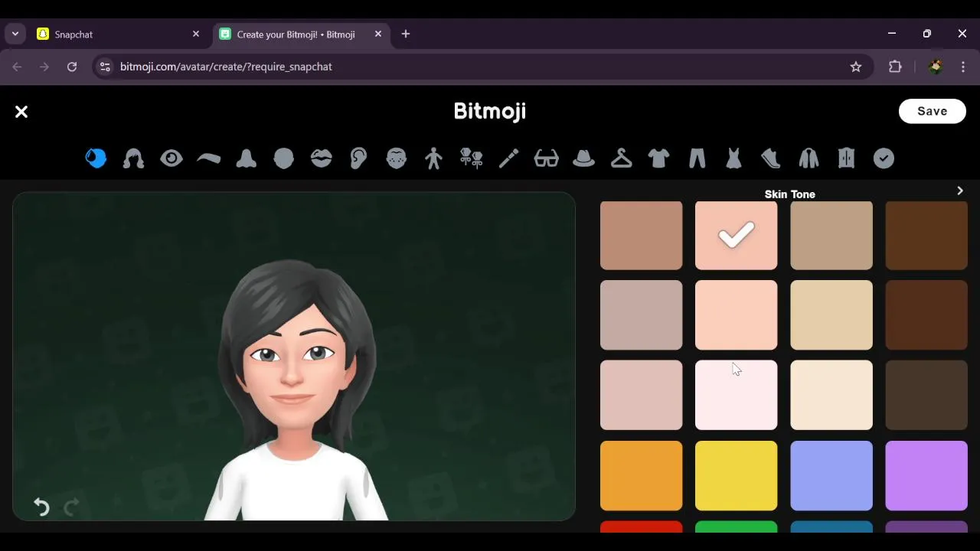The width and height of the screenshot is (980, 551).
Task: Choose the grayish mauve skin tone swatch
Action: coord(641,315)
